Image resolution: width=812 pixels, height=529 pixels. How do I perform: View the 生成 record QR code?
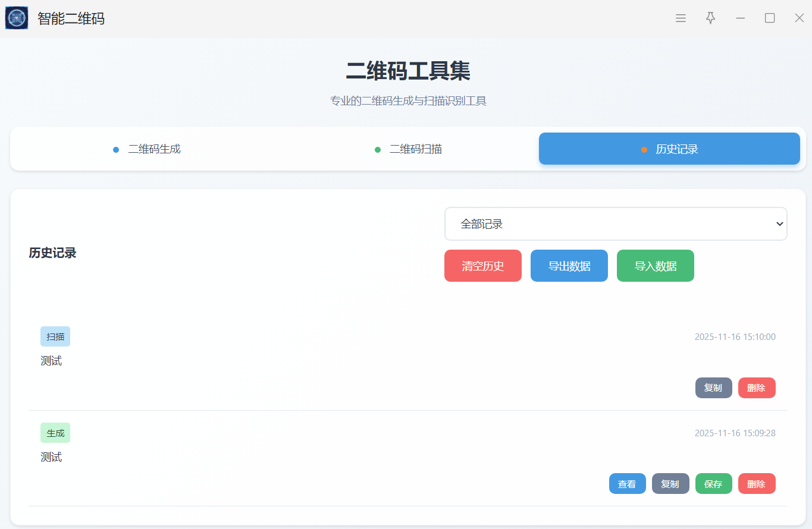tap(627, 484)
